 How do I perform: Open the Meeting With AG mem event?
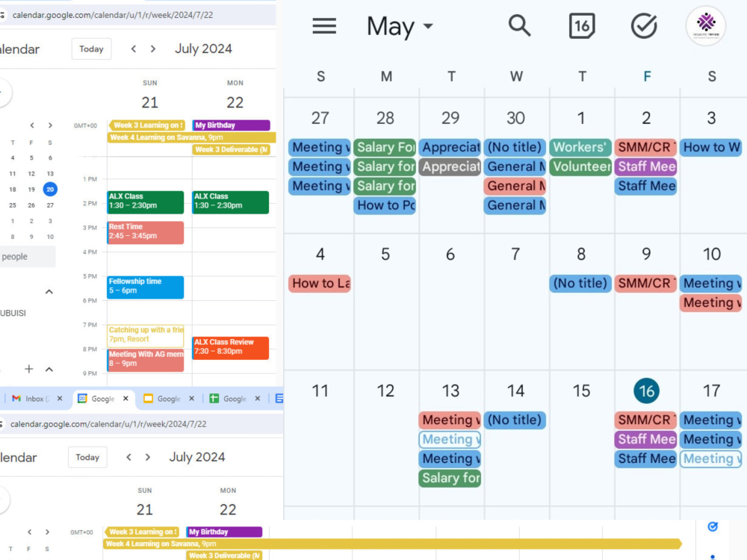tap(146, 360)
